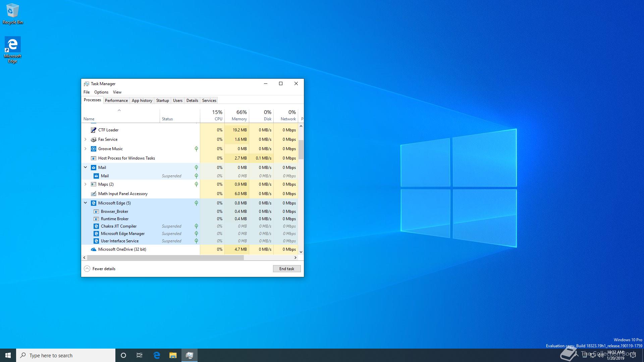Open Task Manager's taskbar button

pos(189,355)
